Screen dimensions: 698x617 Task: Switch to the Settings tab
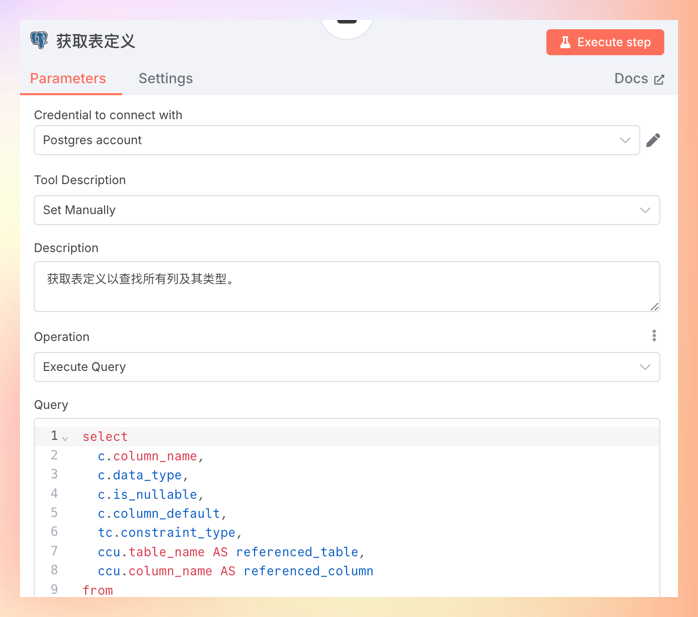pyautogui.click(x=166, y=78)
